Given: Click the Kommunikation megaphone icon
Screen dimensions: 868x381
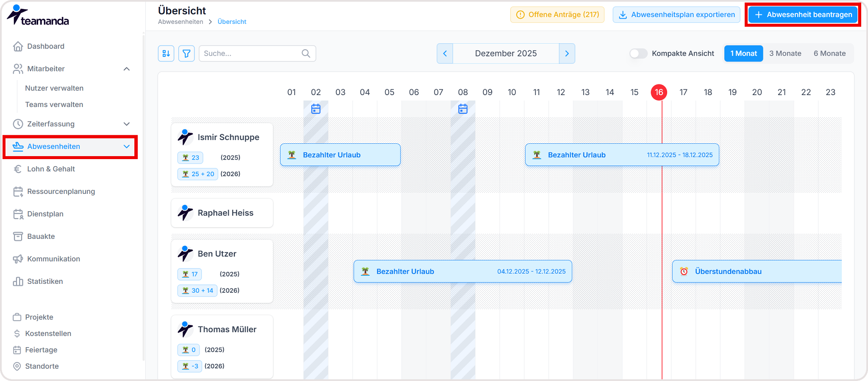Looking at the screenshot, I should [x=18, y=259].
